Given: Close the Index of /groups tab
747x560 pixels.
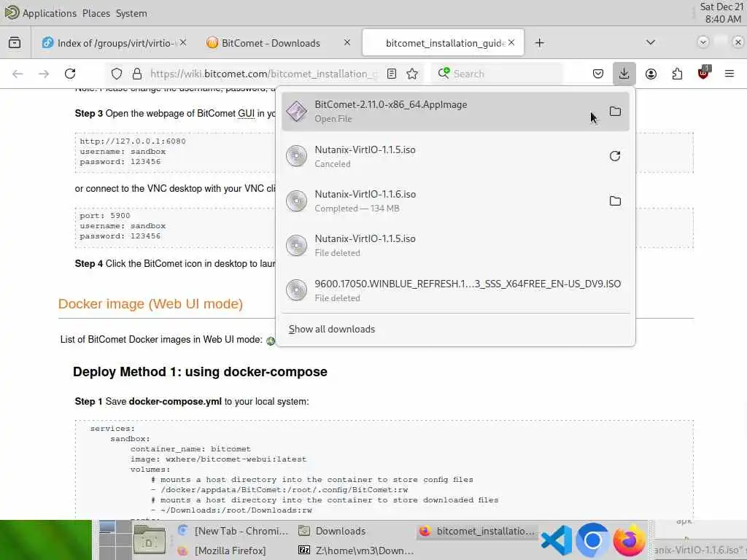Looking at the screenshot, I should [183, 42].
